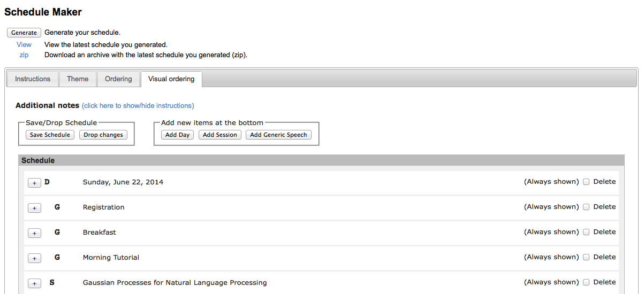This screenshot has width=644, height=294.
Task: Open the Theme tab
Action: click(78, 79)
